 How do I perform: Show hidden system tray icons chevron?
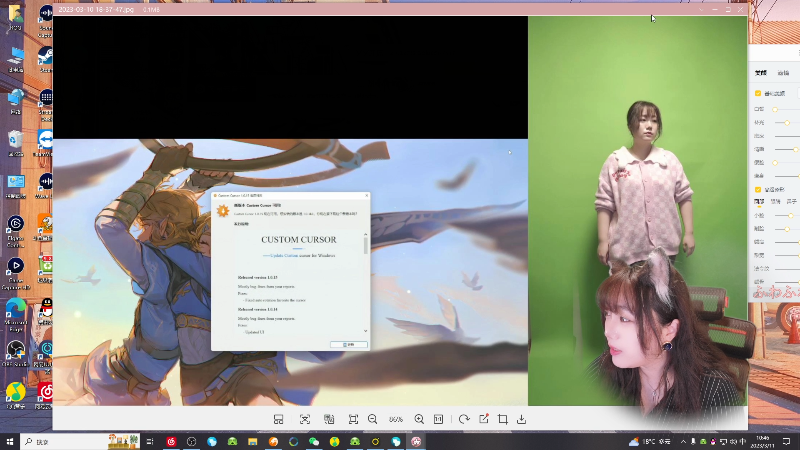683,441
